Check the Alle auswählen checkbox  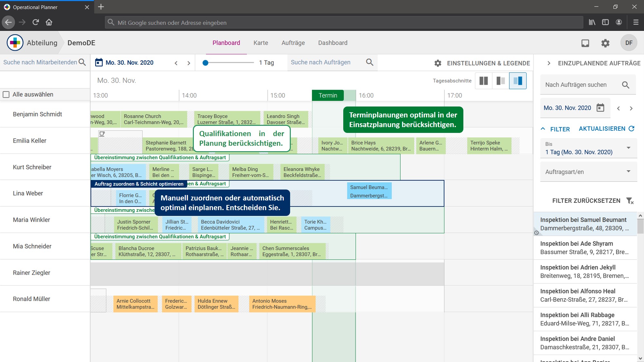tap(6, 95)
